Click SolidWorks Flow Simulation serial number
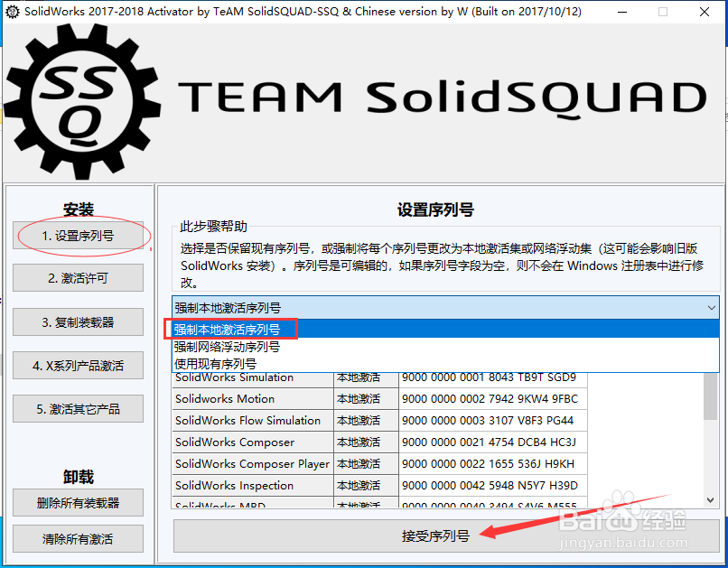728x568 pixels. pyautogui.click(x=493, y=421)
